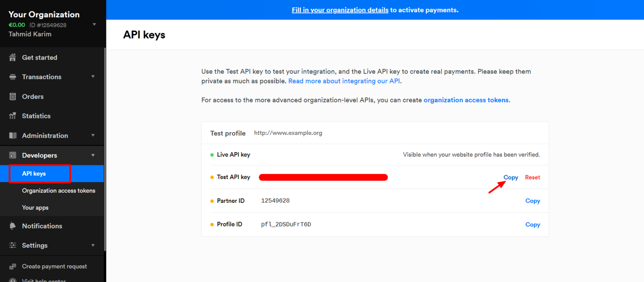Screen dimensions: 644x282
Task: Copy the Profile ID value
Action: click(x=532, y=225)
